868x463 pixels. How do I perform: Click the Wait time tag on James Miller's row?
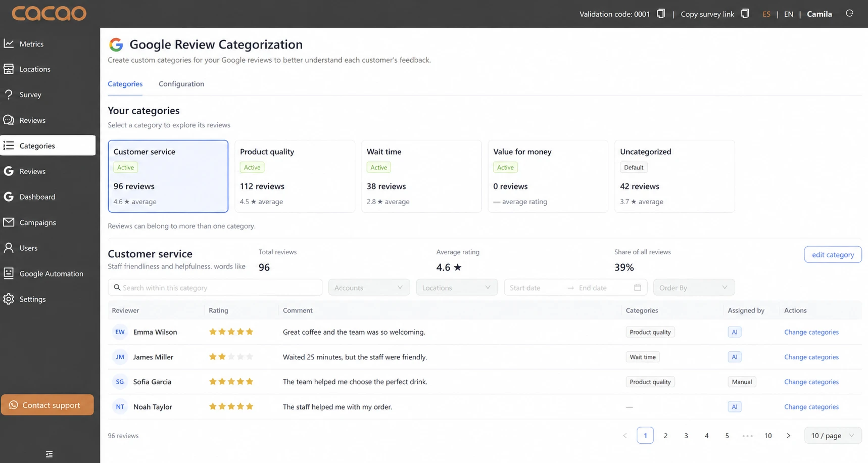tap(643, 357)
